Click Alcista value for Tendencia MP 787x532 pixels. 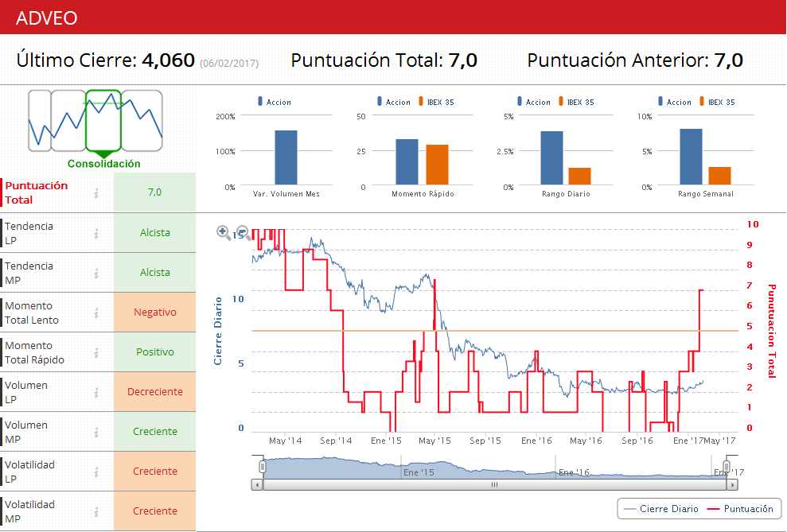[154, 272]
